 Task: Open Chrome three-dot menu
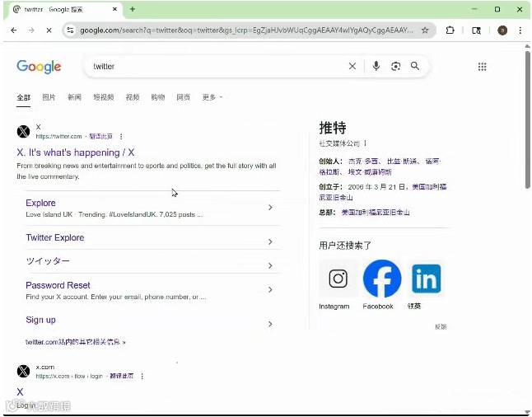(520, 30)
